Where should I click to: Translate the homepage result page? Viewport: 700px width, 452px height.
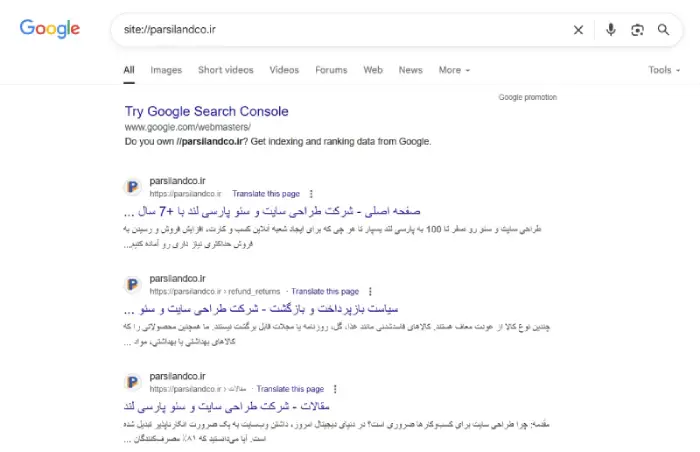tap(266, 194)
